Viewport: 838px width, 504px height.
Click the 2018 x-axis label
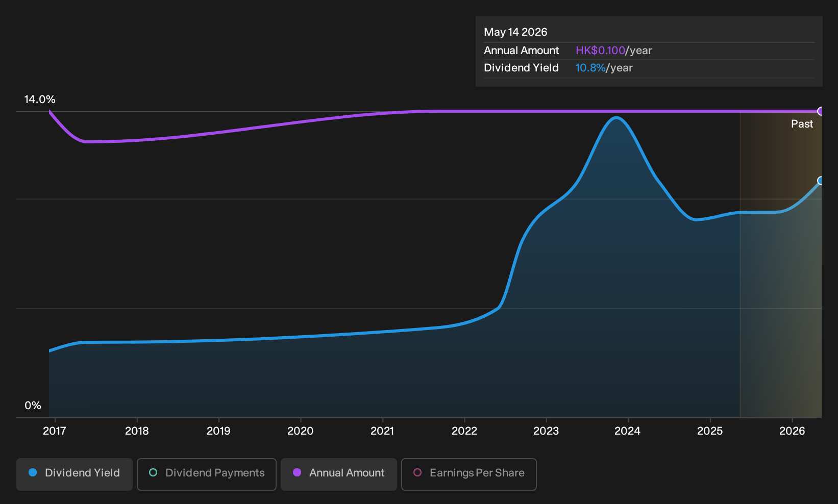tap(137, 431)
